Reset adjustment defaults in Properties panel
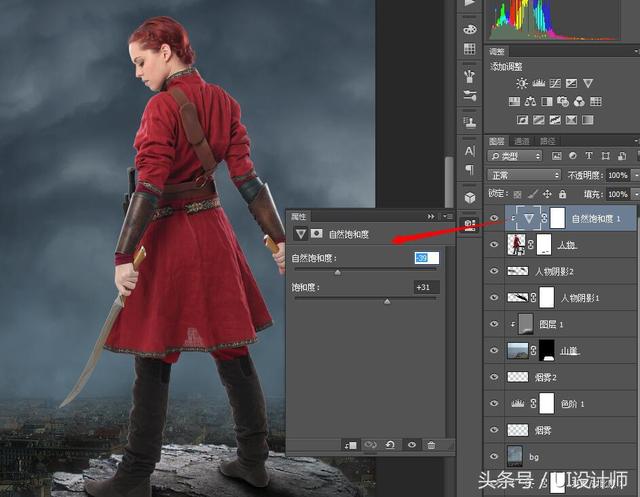 pos(390,445)
